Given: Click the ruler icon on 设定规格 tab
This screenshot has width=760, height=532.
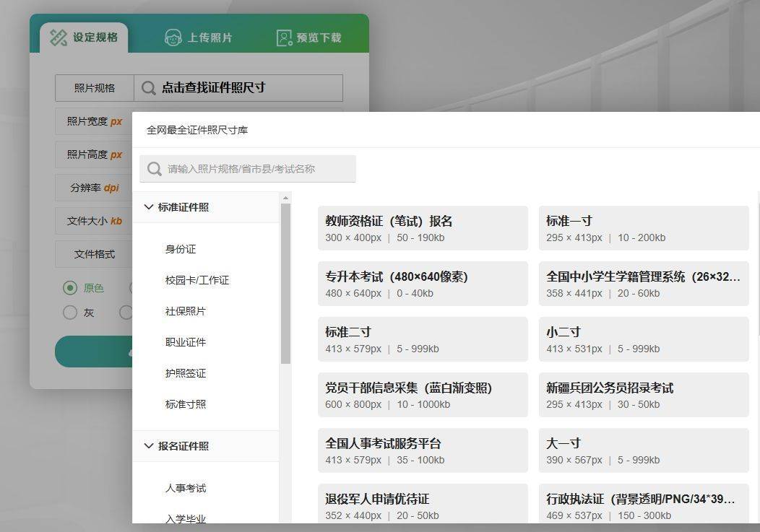Looking at the screenshot, I should (x=59, y=38).
